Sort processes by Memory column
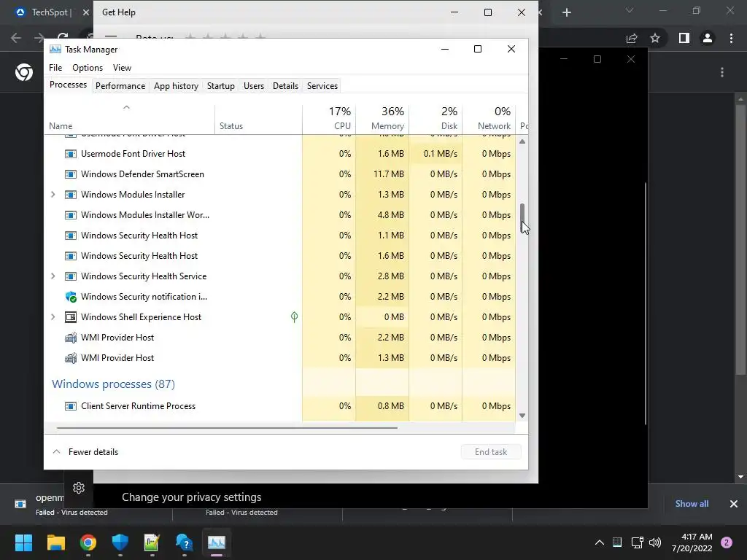 [x=382, y=119]
